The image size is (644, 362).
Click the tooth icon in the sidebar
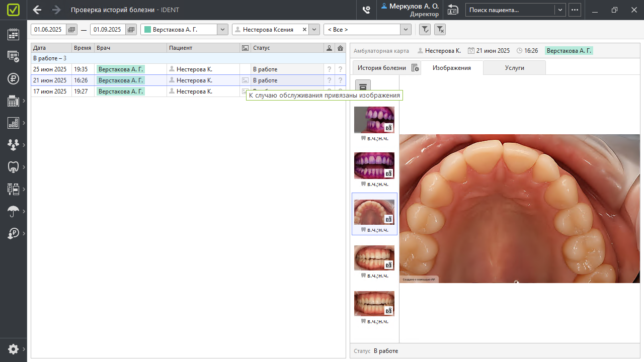13,167
